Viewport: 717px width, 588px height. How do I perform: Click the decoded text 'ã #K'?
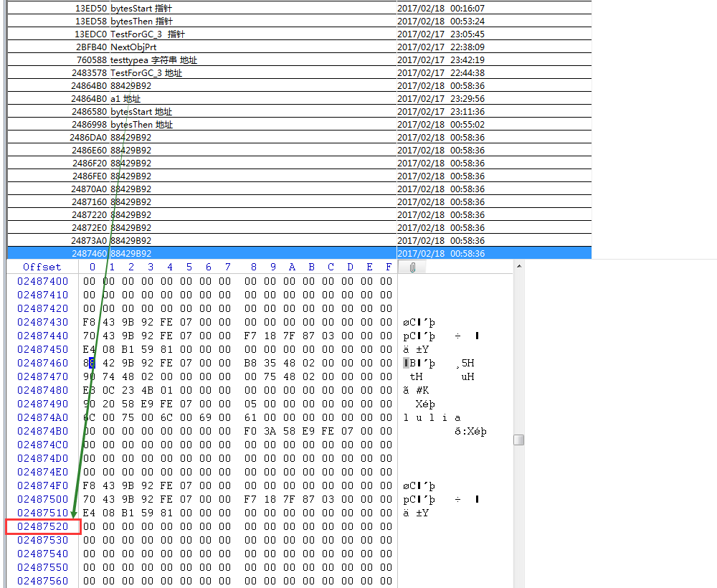[416, 390]
